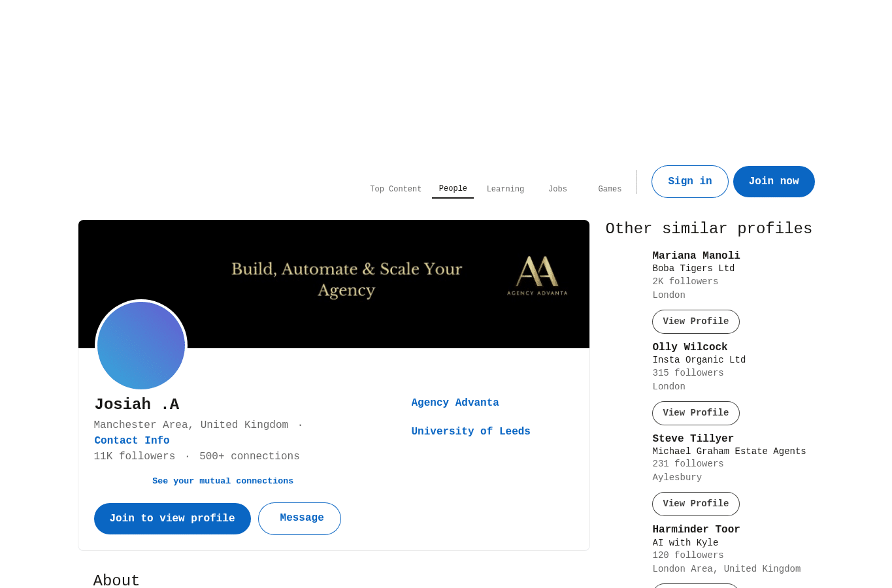Click the Sign in button
892x588 pixels.
(690, 182)
